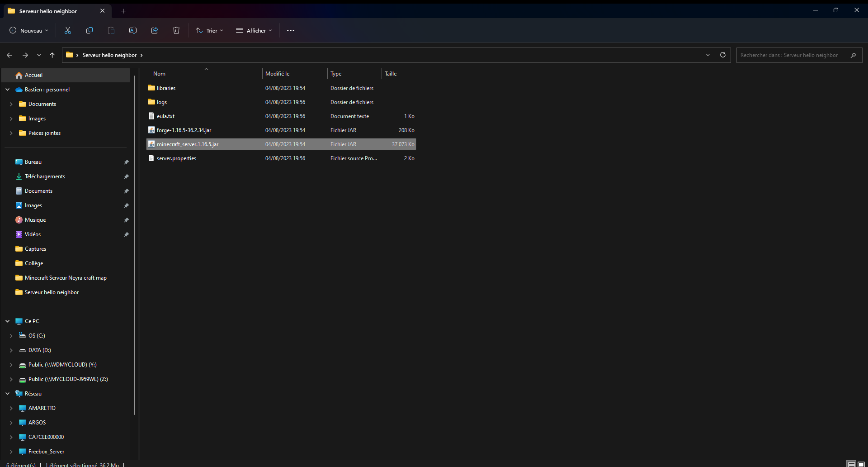Select the ARGOS network computer
The height and width of the screenshot is (467, 868).
tap(66, 423)
